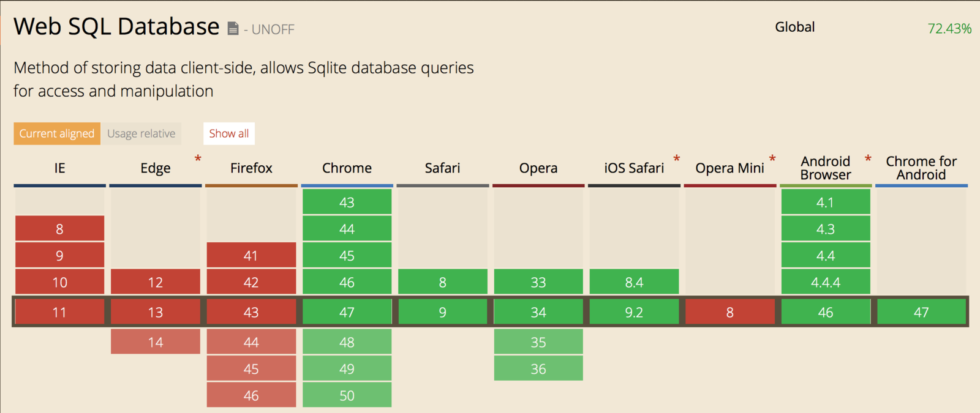
Task: Select the Android Browser 4.1 cell
Action: point(826,202)
